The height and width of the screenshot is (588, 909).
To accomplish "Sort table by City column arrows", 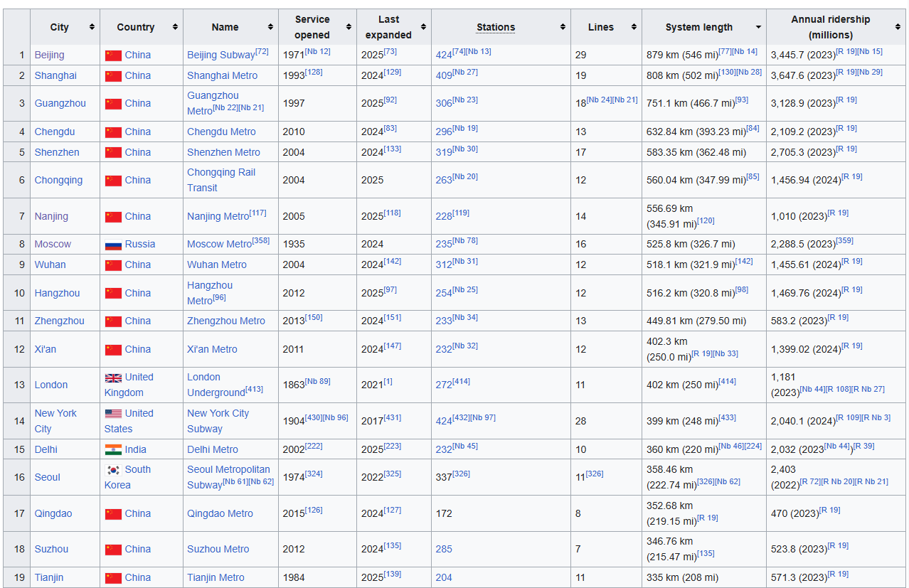I will 92,27.
